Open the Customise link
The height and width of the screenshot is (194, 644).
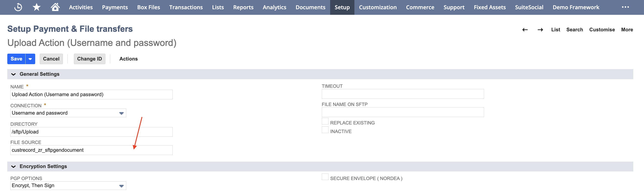[602, 30]
